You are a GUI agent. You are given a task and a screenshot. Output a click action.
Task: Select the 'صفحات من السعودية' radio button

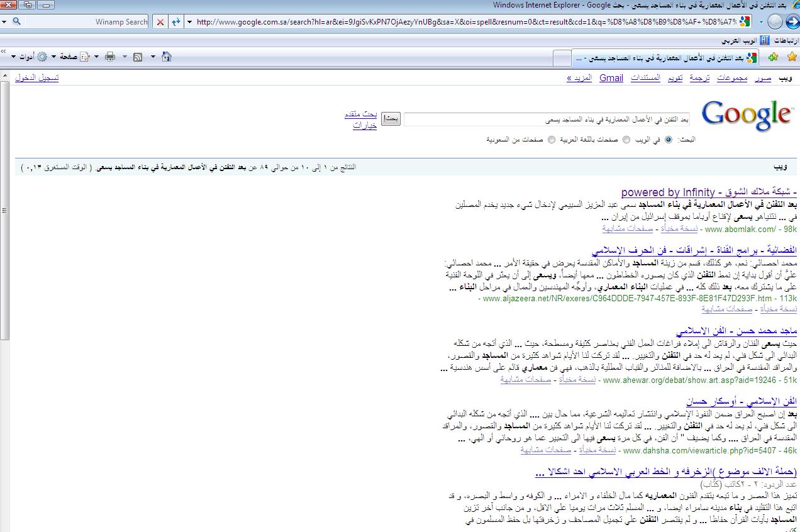click(552, 140)
